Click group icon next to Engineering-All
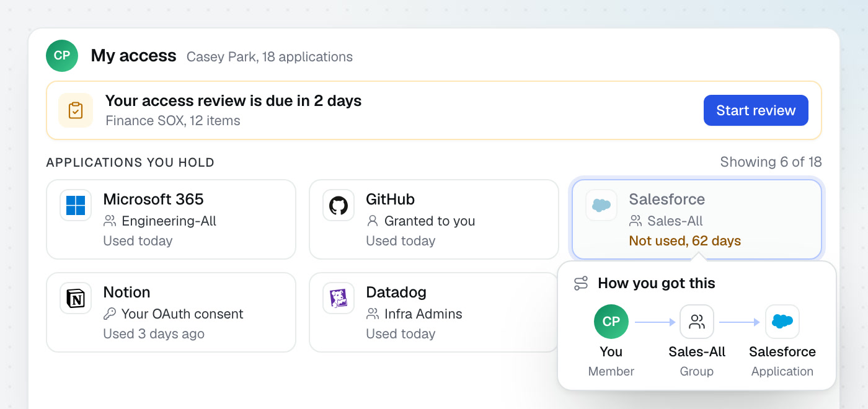The image size is (868, 409). click(x=110, y=221)
